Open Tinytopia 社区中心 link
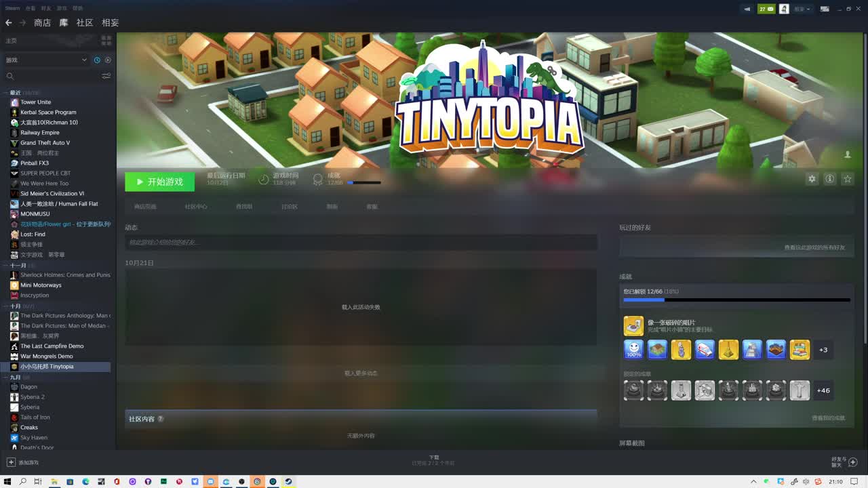The height and width of the screenshot is (488, 868). (196, 206)
